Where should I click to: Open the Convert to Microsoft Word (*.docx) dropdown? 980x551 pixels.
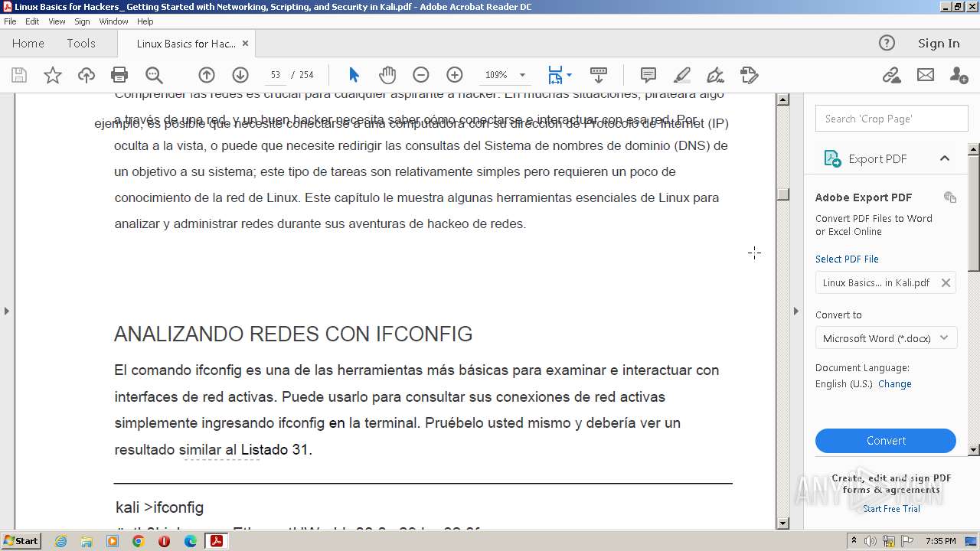pyautogui.click(x=887, y=338)
